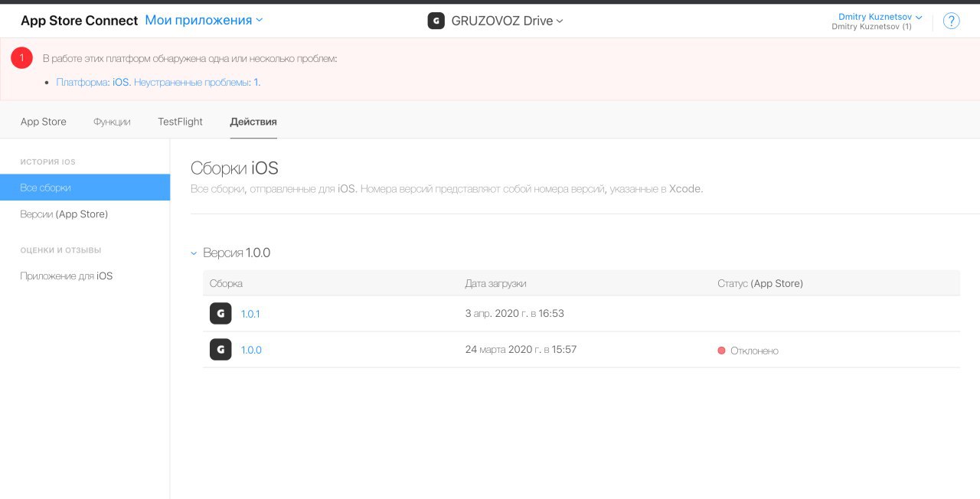The image size is (980, 499).
Task: Click the Дата загрузки column header
Action: (495, 283)
